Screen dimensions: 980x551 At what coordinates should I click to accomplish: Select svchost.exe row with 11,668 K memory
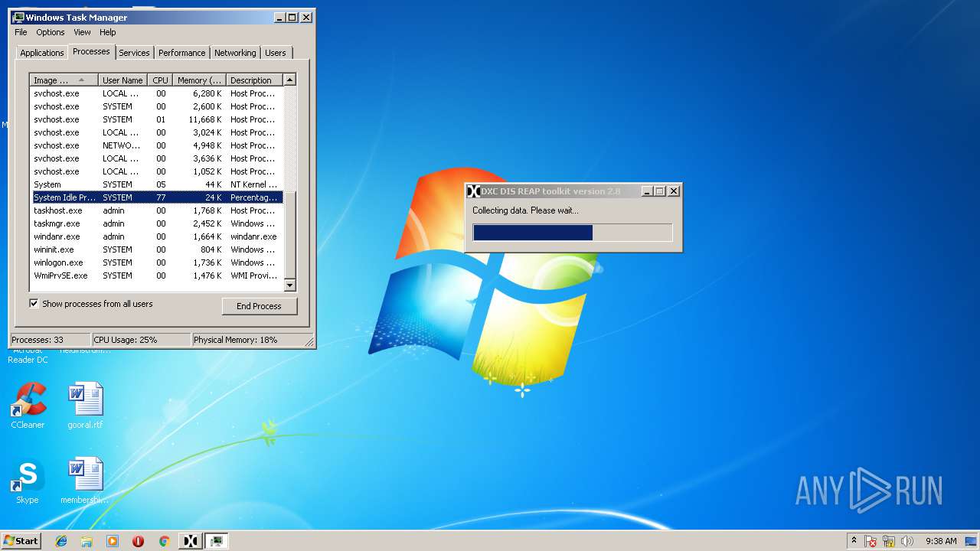click(x=157, y=119)
